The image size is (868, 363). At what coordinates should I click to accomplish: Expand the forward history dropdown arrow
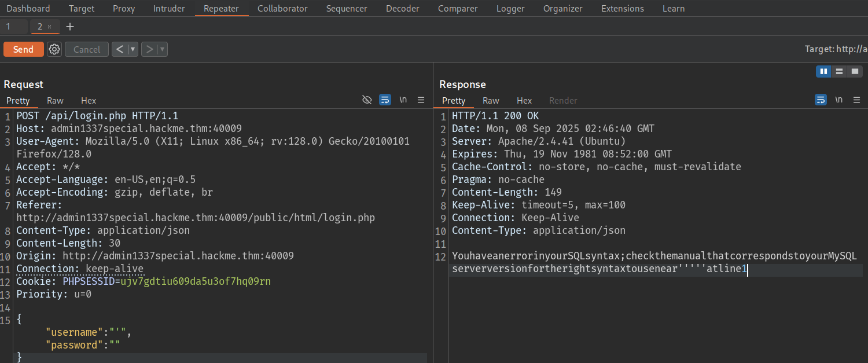[162, 49]
